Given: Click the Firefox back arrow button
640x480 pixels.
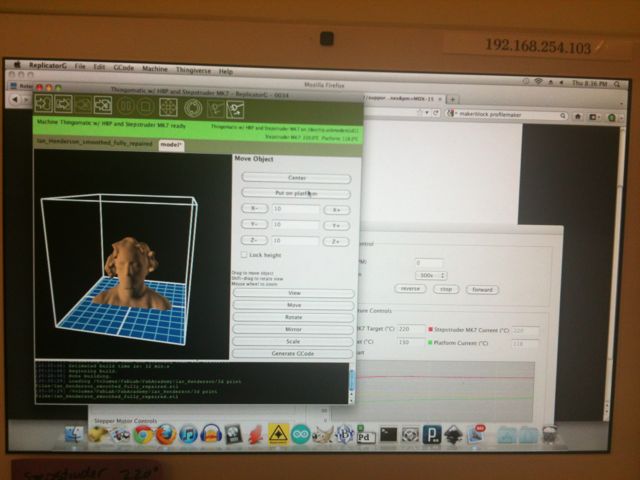Looking at the screenshot, I should pos(15,99).
